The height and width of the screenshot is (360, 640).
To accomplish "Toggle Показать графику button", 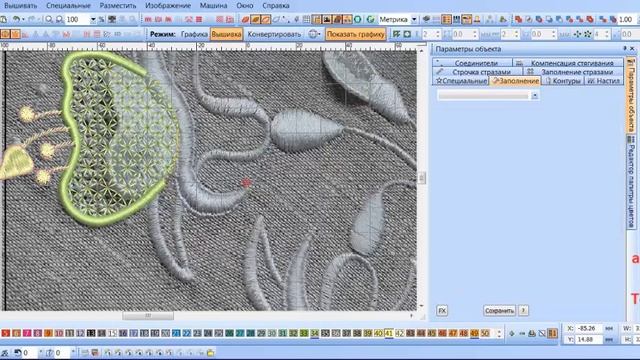I will pyautogui.click(x=356, y=34).
